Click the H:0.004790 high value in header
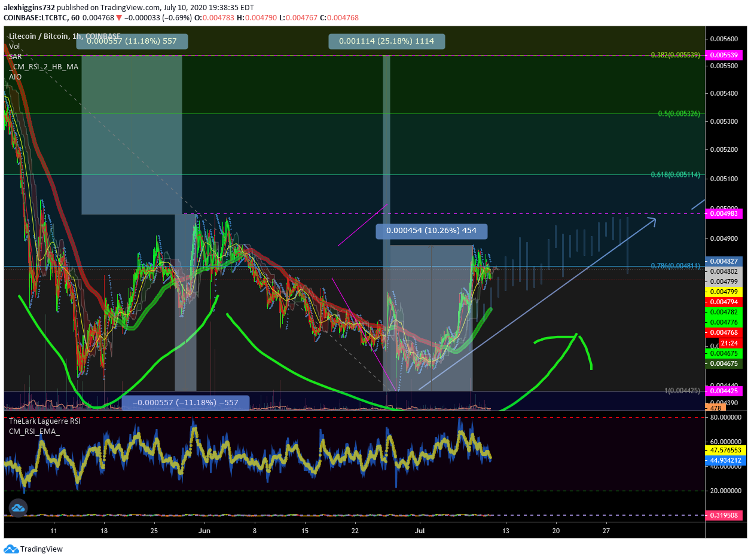Screen dimensions: 751x560 256,18
